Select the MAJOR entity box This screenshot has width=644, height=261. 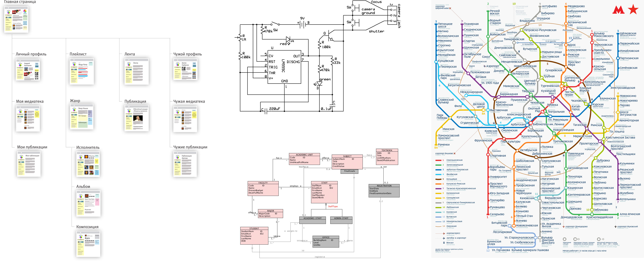point(271,214)
